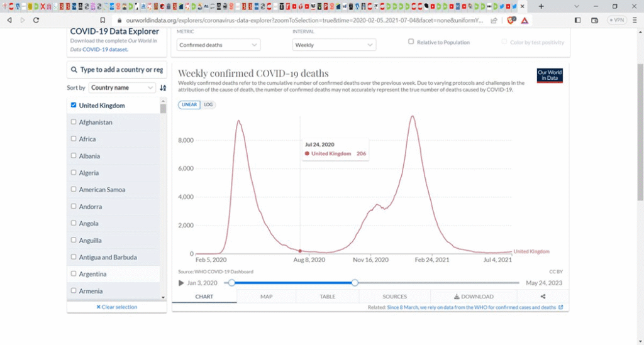Open the browser wallet icon

tap(594, 20)
